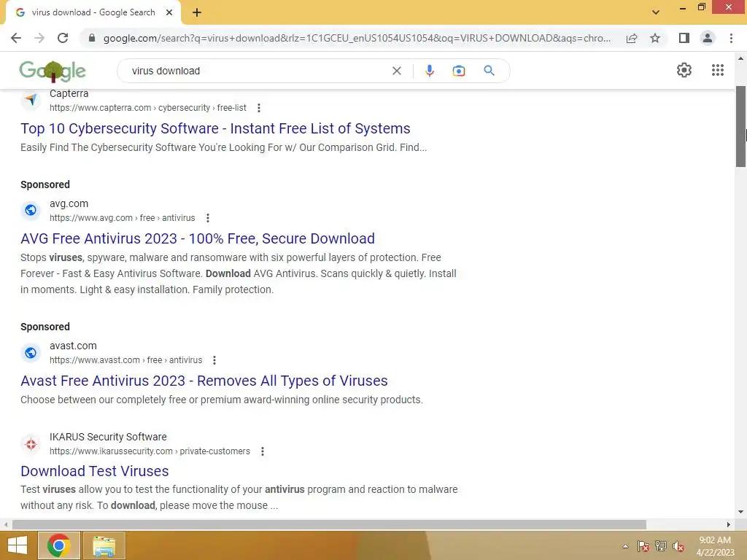Click the vertical scrollbar thumb

740,127
